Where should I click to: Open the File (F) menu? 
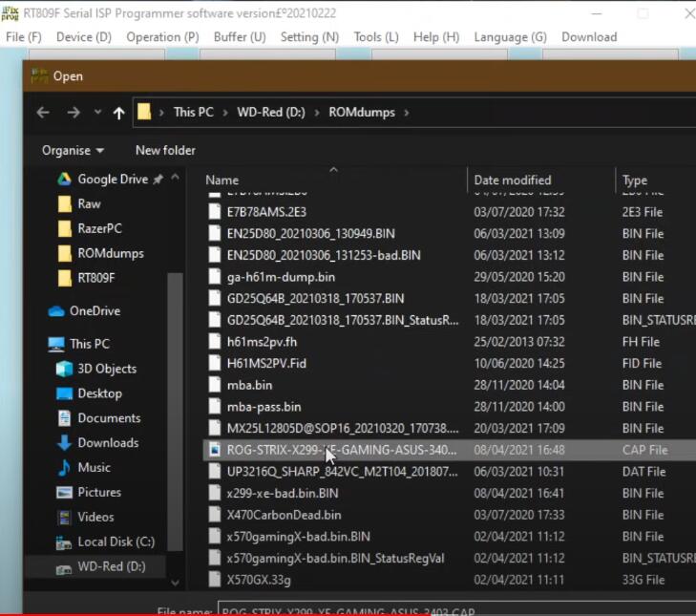(x=24, y=37)
